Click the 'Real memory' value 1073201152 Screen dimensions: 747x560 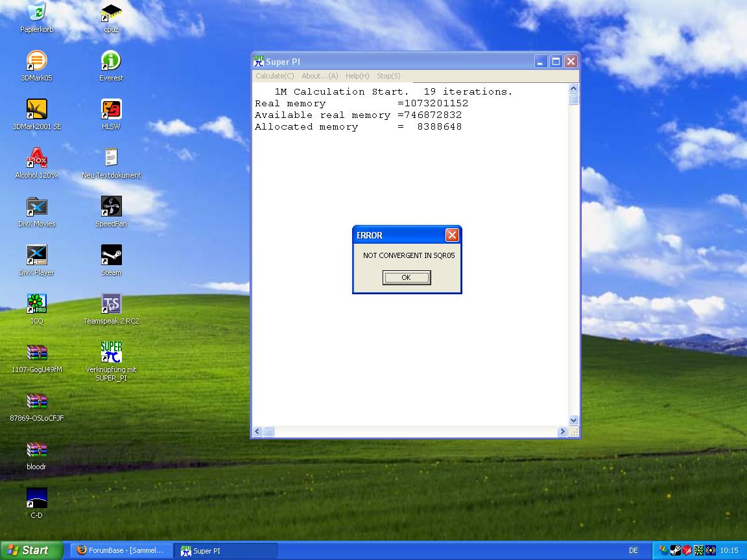436,103
